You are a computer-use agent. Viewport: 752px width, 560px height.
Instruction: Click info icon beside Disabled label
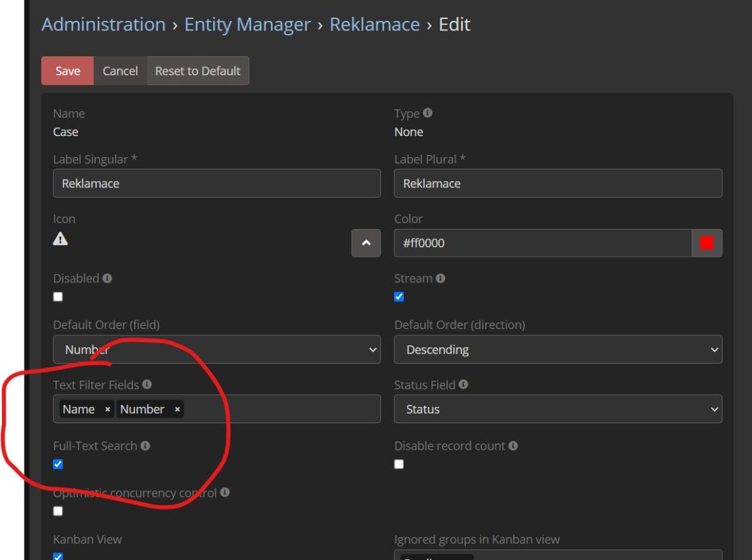click(x=106, y=279)
